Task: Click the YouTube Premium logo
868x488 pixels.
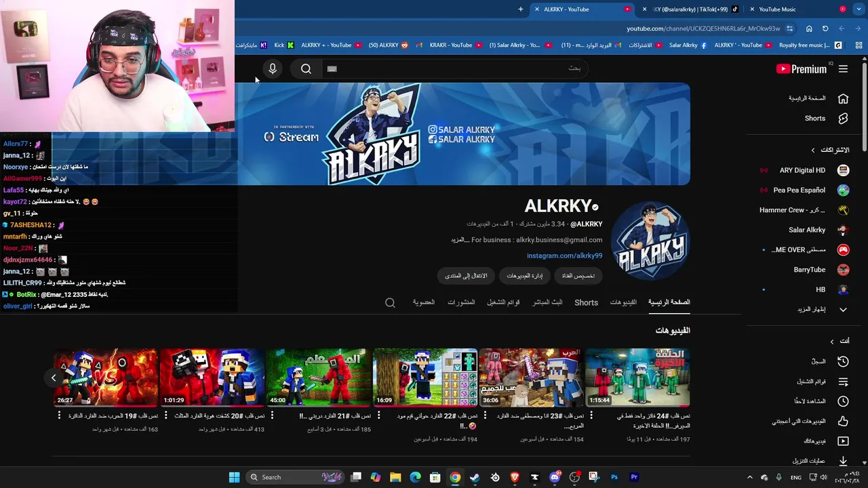Action: [801, 68]
